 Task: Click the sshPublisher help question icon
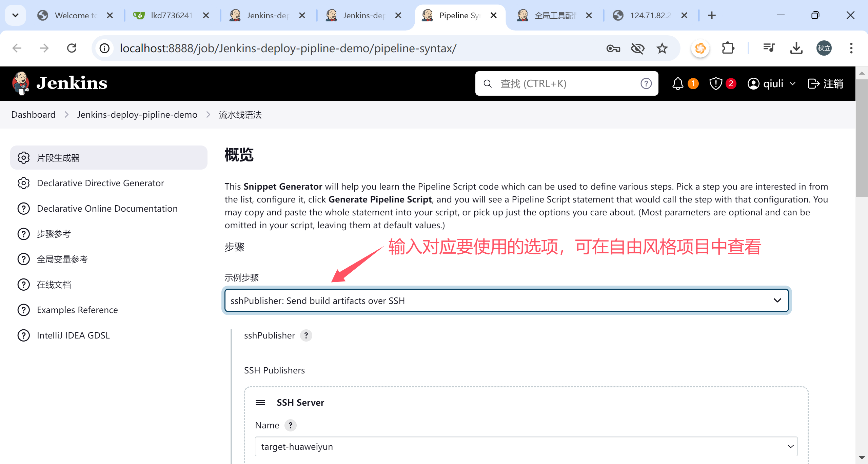pyautogui.click(x=306, y=335)
